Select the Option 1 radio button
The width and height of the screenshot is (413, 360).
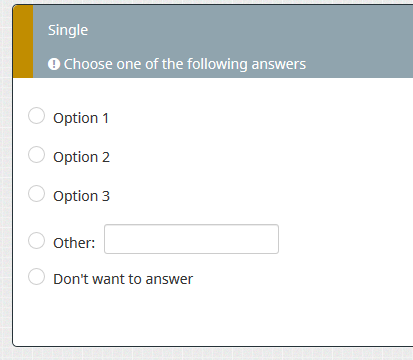point(36,116)
